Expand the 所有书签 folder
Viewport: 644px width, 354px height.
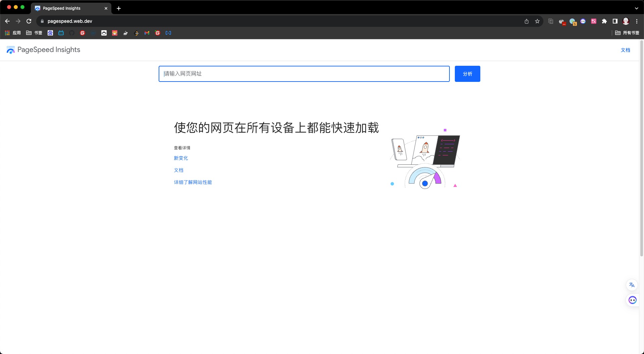[627, 33]
